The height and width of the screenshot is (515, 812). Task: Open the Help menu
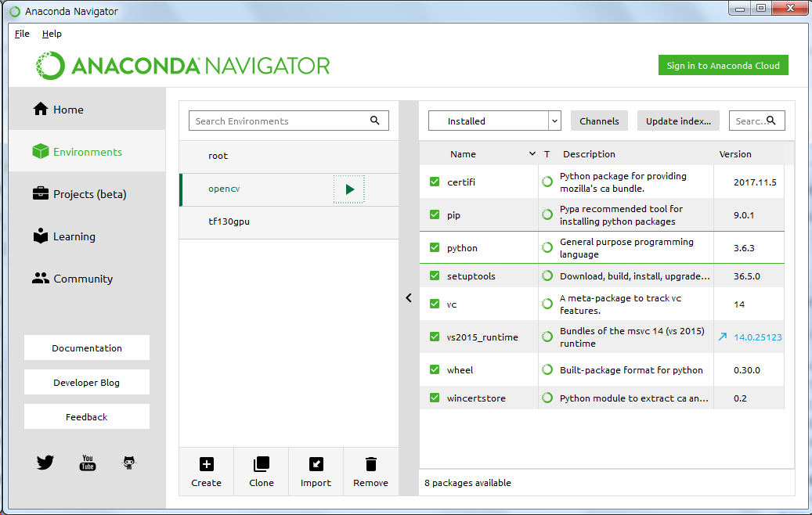coord(52,34)
